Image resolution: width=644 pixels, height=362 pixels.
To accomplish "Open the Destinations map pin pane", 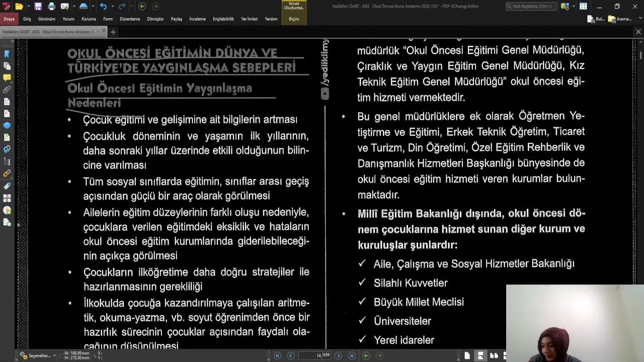I will click(x=7, y=149).
